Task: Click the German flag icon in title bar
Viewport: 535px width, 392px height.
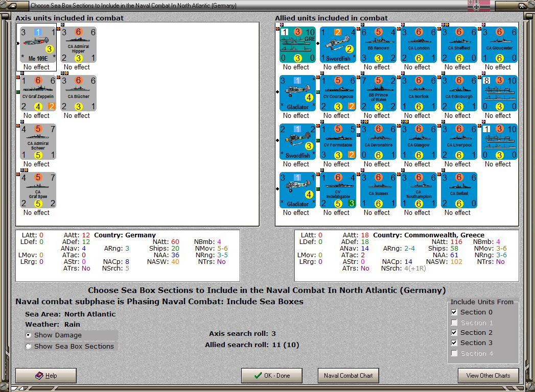Action: tap(478, 6)
